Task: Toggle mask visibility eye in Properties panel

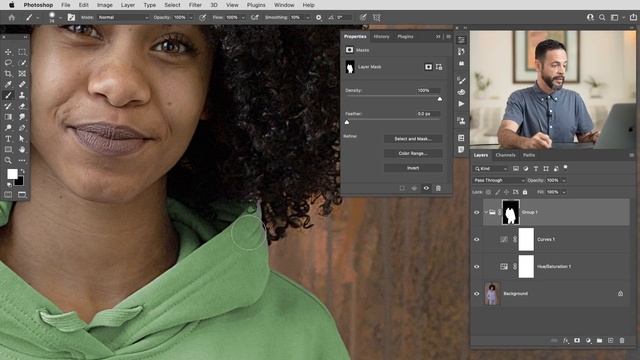Action: pos(426,188)
